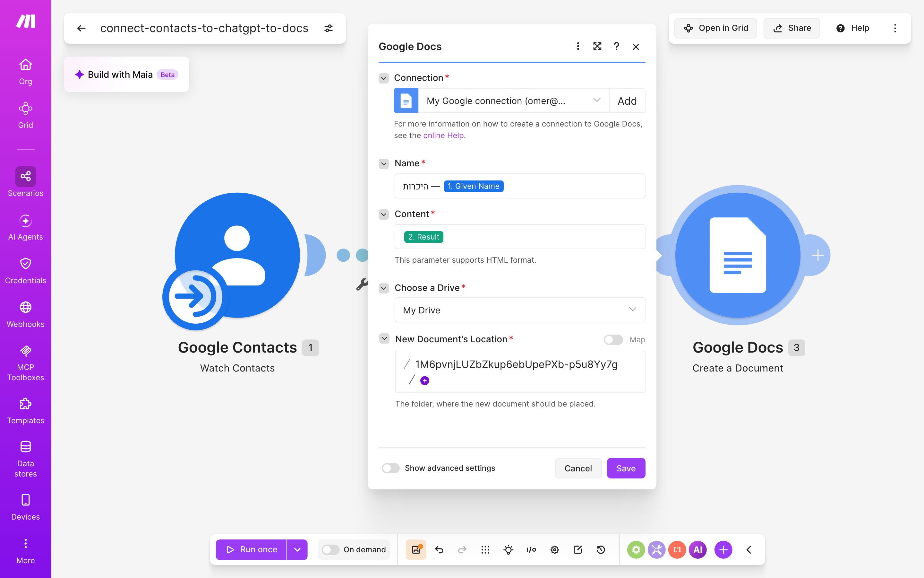Image resolution: width=924 pixels, height=578 pixels.
Task: Click the auto-align dots grid icon
Action: 485,550
